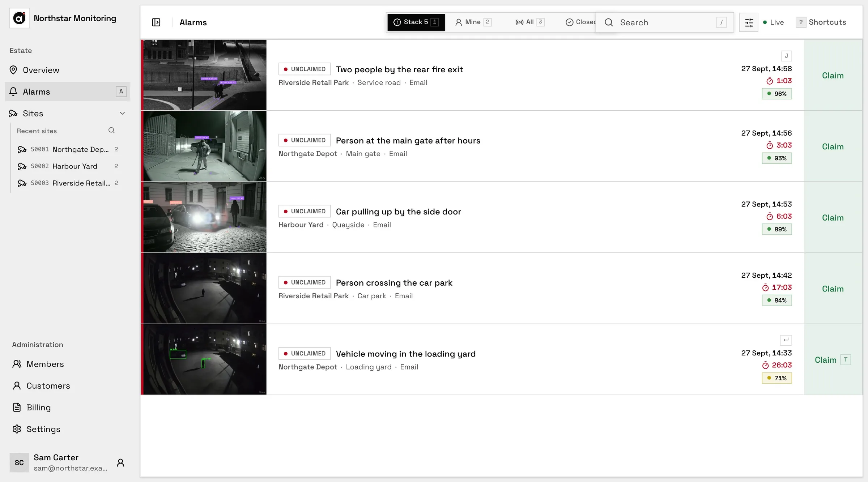Open the Billing document icon
The width and height of the screenshot is (868, 482).
click(17, 408)
